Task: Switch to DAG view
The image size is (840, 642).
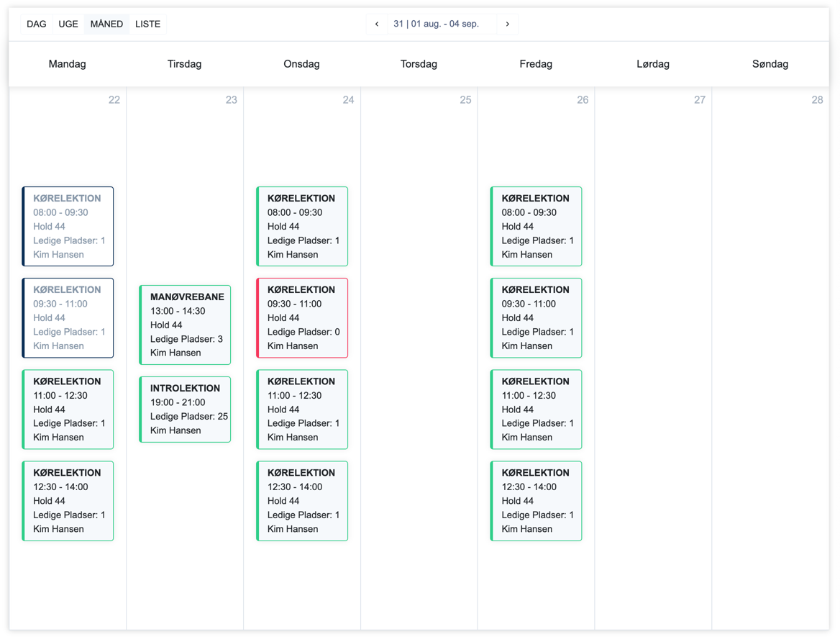Action: point(37,24)
